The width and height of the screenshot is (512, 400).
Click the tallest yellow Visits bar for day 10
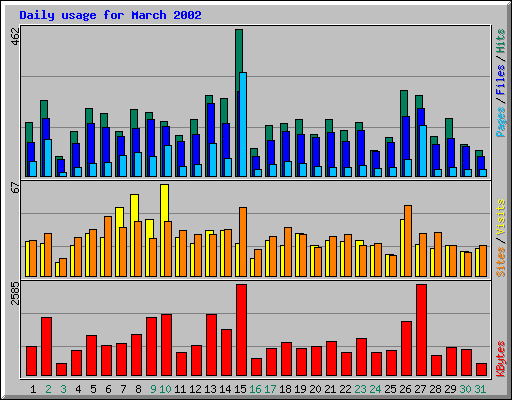pyautogui.click(x=164, y=202)
